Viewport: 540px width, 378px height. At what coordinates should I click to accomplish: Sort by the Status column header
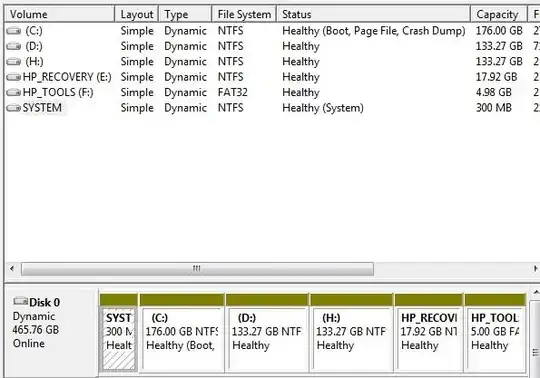point(374,14)
